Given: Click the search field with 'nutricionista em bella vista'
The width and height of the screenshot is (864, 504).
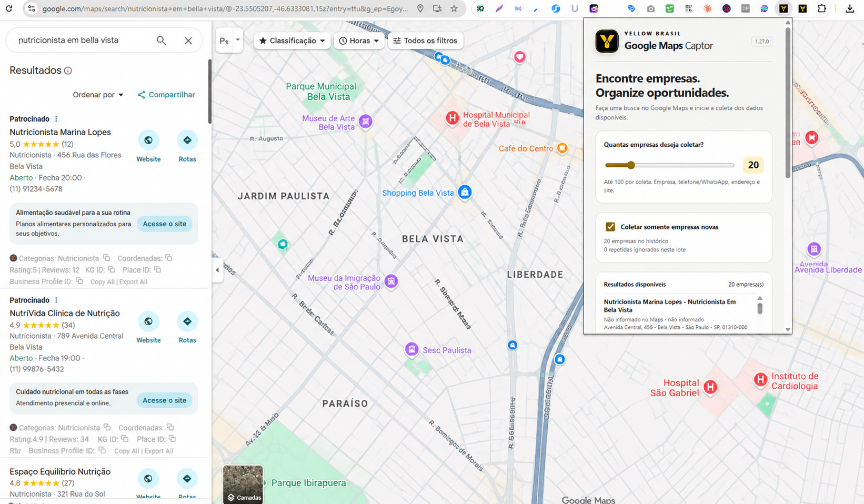Looking at the screenshot, I should pyautogui.click(x=84, y=41).
